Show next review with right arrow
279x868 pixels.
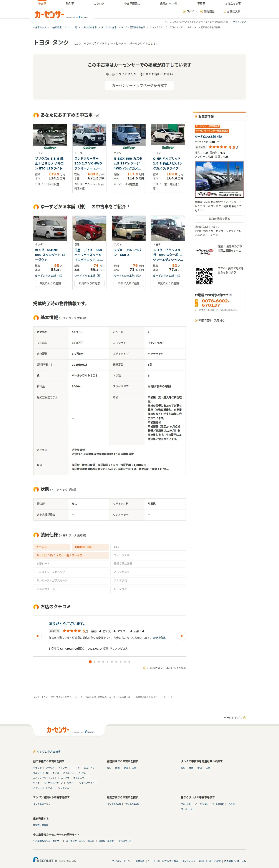(x=182, y=636)
